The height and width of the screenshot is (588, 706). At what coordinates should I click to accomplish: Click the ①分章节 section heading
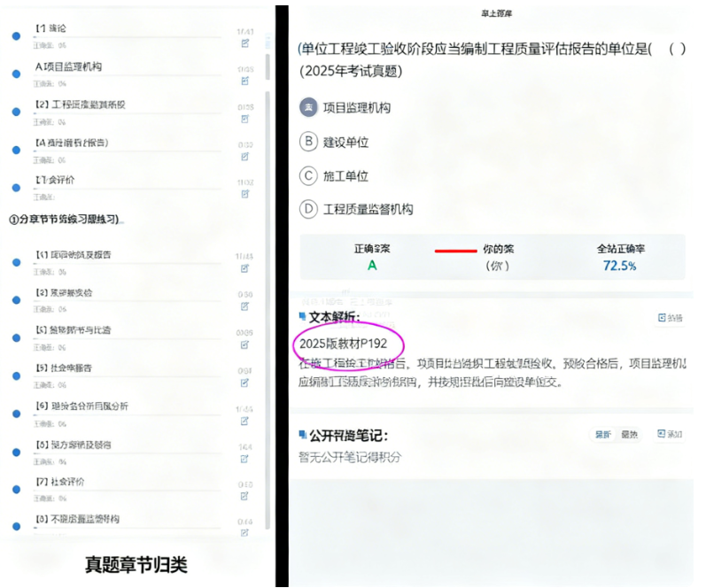[64, 220]
